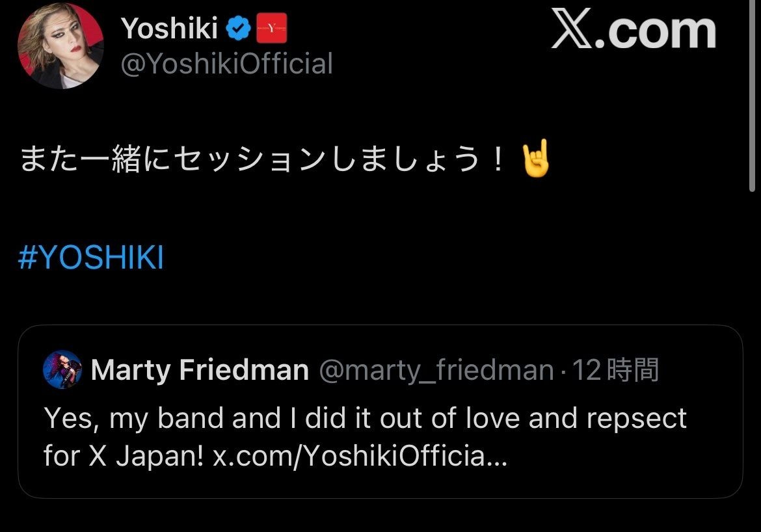The image size is (761, 532).
Task: Open the quoted tweet's first text line
Action: pos(365,418)
